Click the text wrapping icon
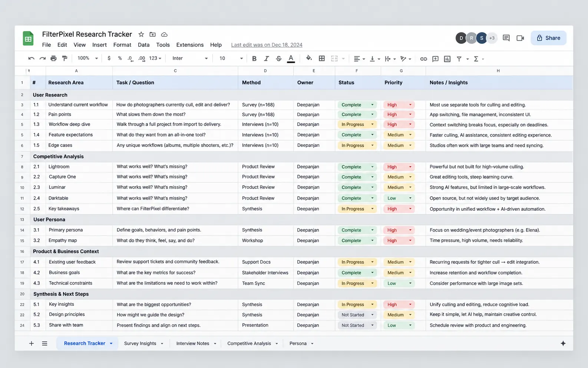This screenshot has width=588, height=368. point(388,59)
